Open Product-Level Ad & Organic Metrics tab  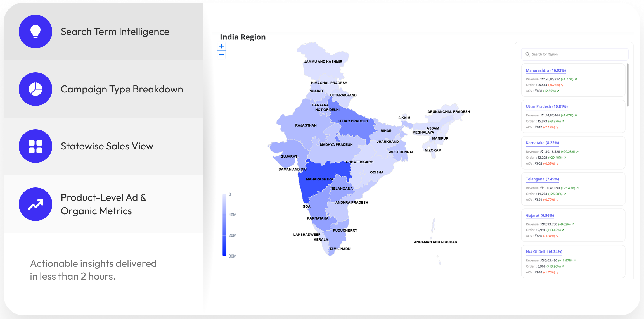click(103, 204)
